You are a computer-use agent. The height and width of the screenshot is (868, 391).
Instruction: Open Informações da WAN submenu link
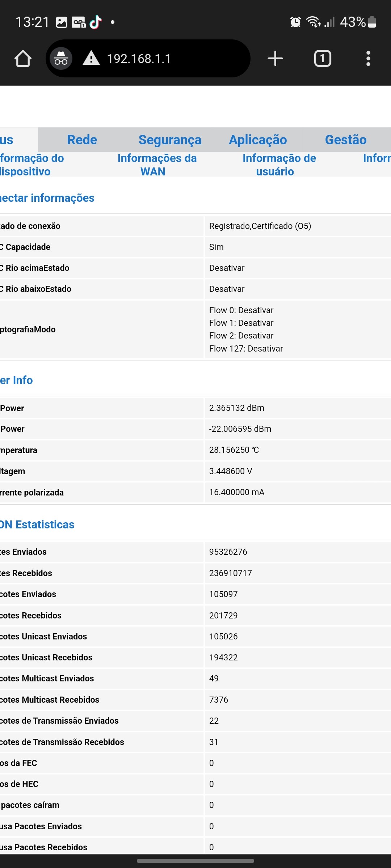pyautogui.click(x=157, y=165)
